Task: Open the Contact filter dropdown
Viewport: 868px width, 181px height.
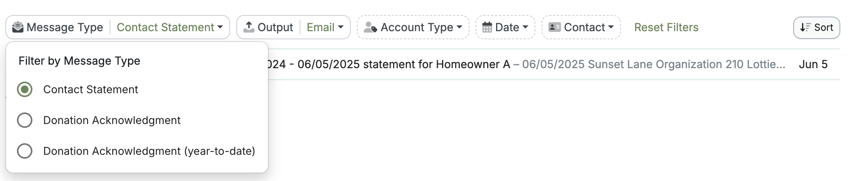Action: coord(581,27)
